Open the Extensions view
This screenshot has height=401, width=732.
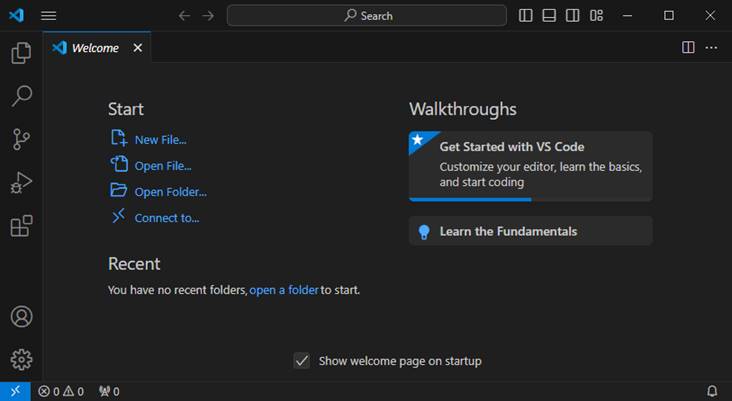21,226
